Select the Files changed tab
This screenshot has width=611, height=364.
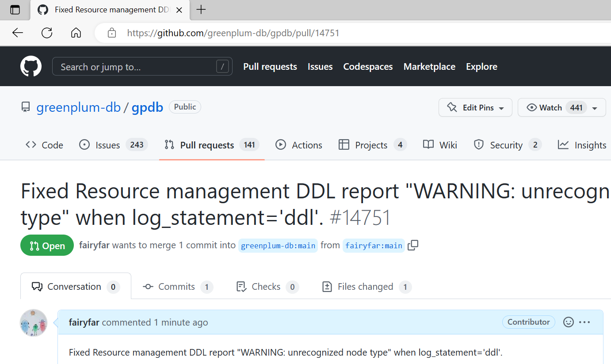tap(367, 287)
